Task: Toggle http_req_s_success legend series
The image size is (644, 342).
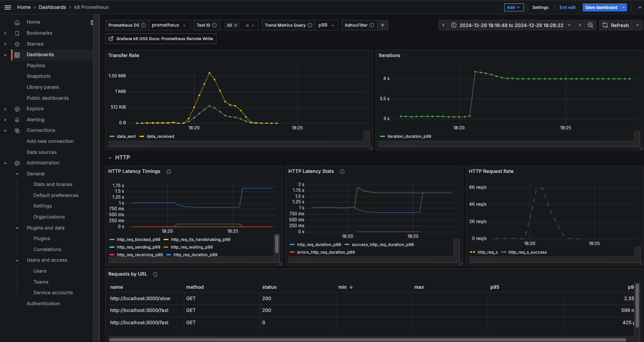Action: (x=527, y=252)
